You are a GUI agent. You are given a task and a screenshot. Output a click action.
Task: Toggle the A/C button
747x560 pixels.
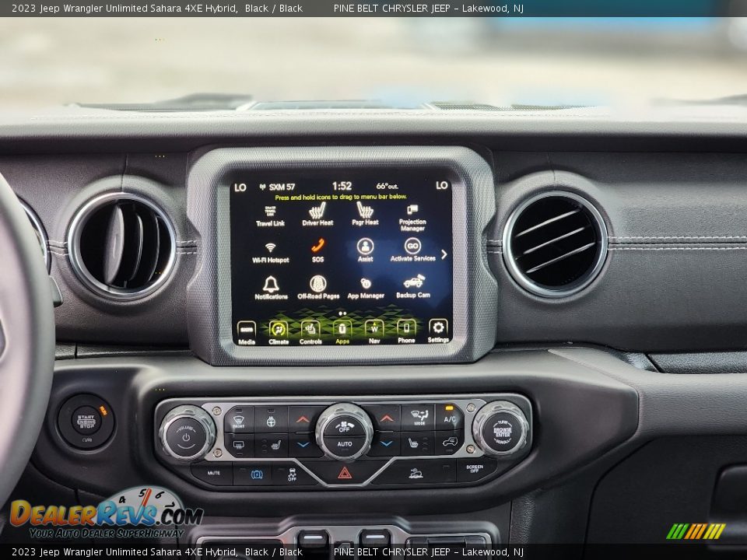tap(449, 418)
